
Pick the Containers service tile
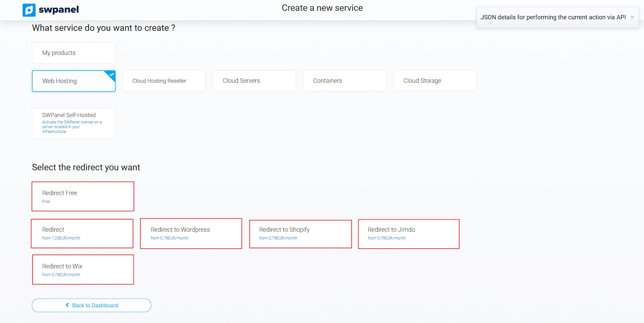(345, 81)
